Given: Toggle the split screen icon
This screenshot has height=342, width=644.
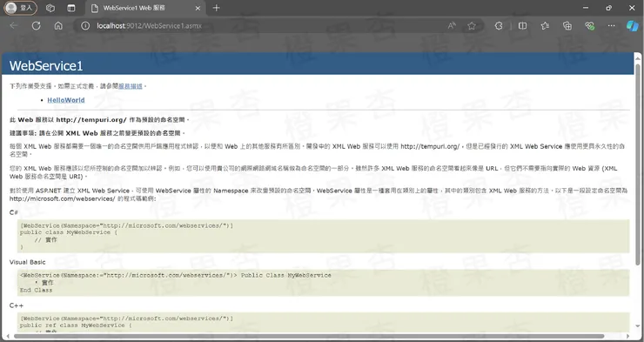Looking at the screenshot, I should 522,26.
